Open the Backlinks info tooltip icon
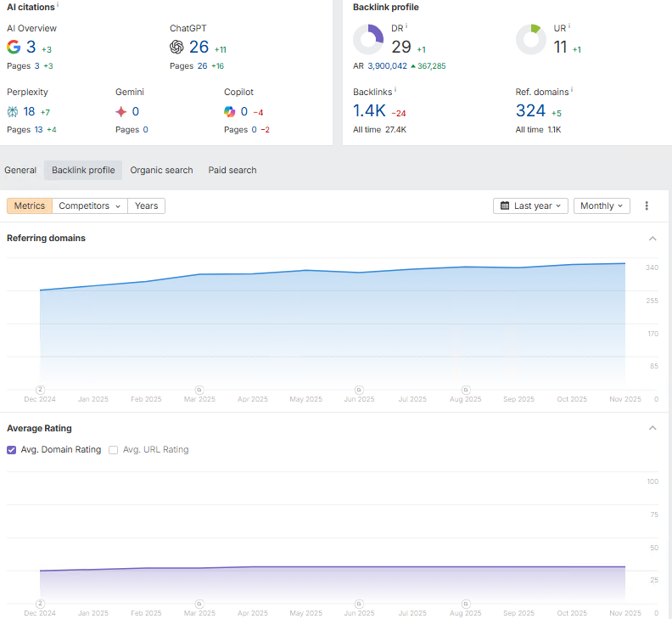This screenshot has width=672, height=619. (395, 90)
